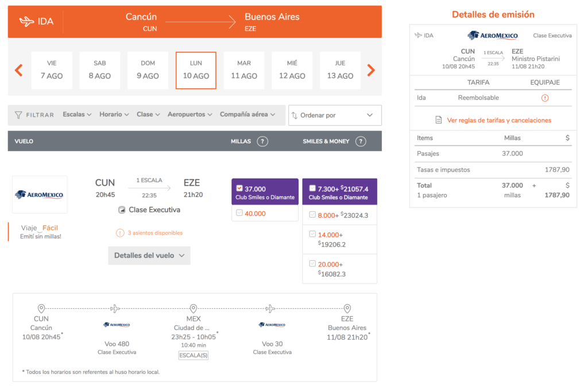
Task: Select the DOM 9 AGO date tab
Action: (x=148, y=70)
